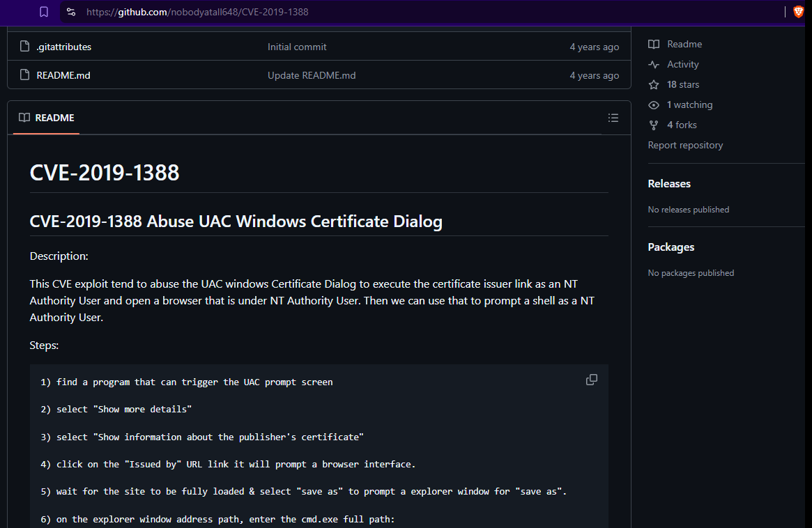Open site settings icon in address bar
Image resolution: width=812 pixels, height=528 pixels.
(x=71, y=12)
